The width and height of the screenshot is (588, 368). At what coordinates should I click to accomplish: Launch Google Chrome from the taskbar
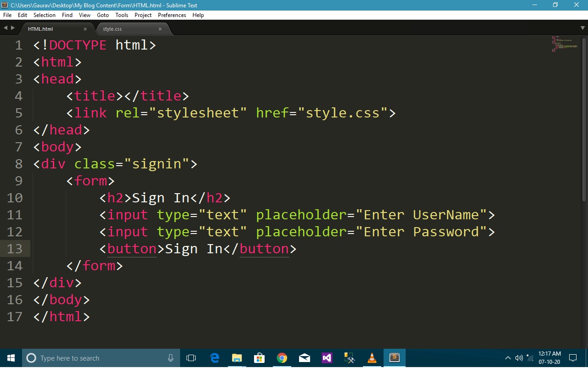282,358
